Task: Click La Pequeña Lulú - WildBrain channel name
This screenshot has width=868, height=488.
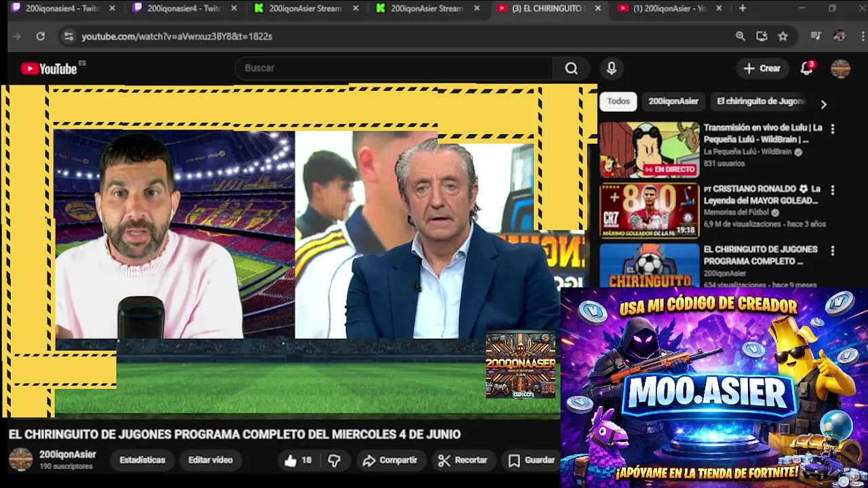Action: click(x=747, y=152)
